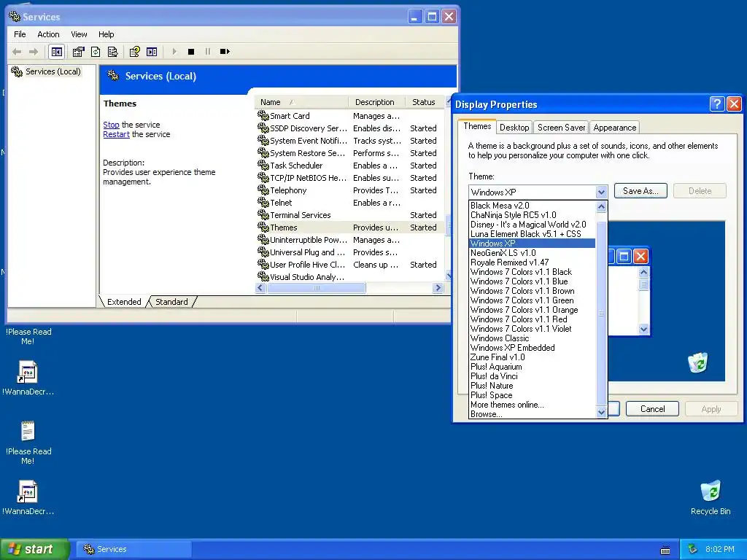The width and height of the screenshot is (747, 560).
Task: Open the Help menu in Services
Action: tap(107, 34)
